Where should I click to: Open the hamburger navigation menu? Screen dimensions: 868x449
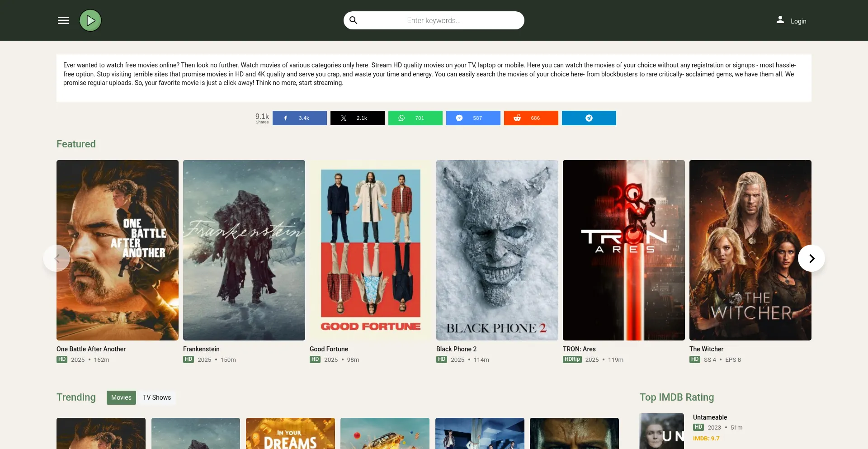click(63, 20)
